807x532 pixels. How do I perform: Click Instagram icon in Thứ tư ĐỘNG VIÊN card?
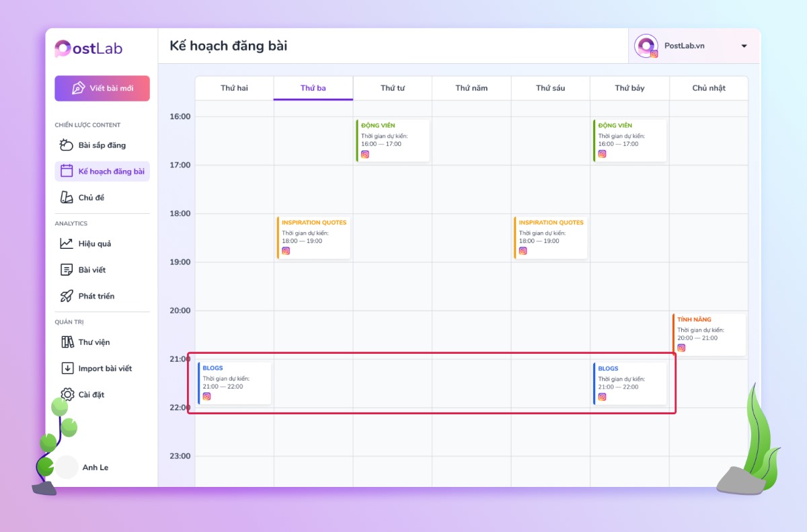click(365, 154)
